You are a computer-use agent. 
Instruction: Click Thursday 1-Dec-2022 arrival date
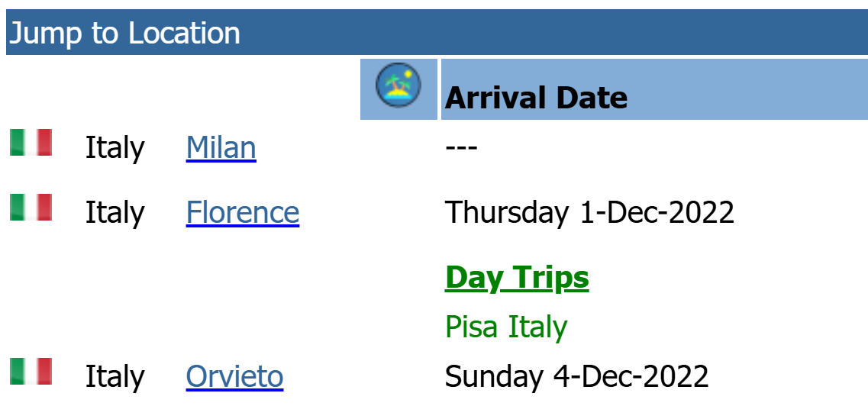coord(589,212)
